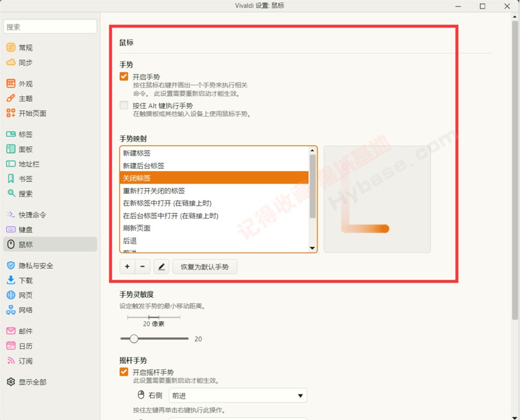Viewport: 520px width, 420px height.
Task: Click the 主题 paintbrush icon
Action: (11, 98)
